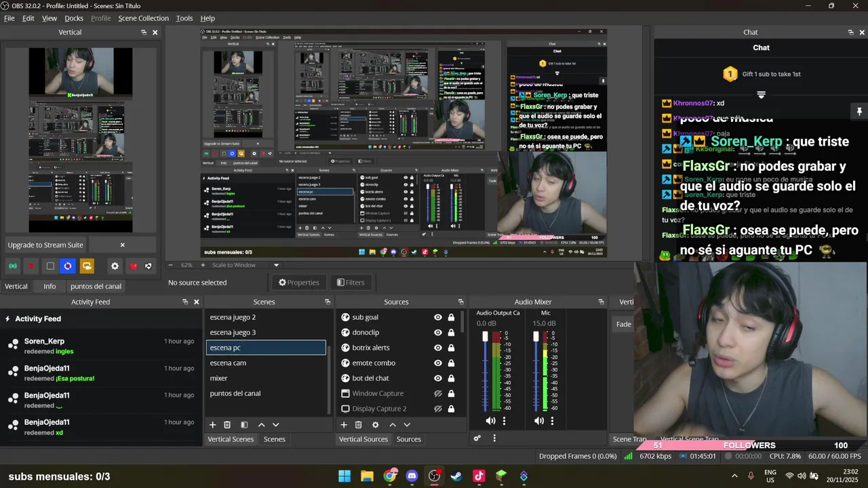Add a new scene with plus icon
Screen dimensions: 868x488
click(212, 425)
